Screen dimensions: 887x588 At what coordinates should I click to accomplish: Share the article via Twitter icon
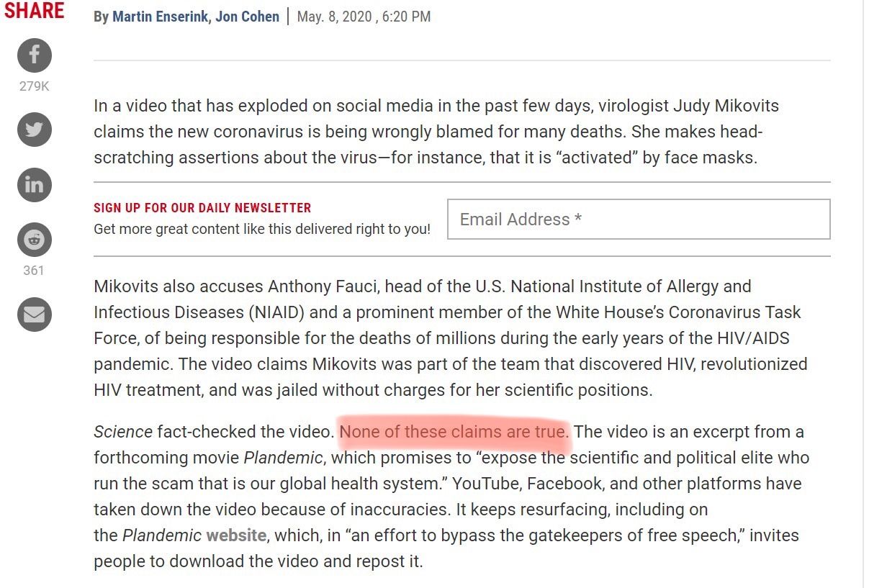tap(35, 130)
